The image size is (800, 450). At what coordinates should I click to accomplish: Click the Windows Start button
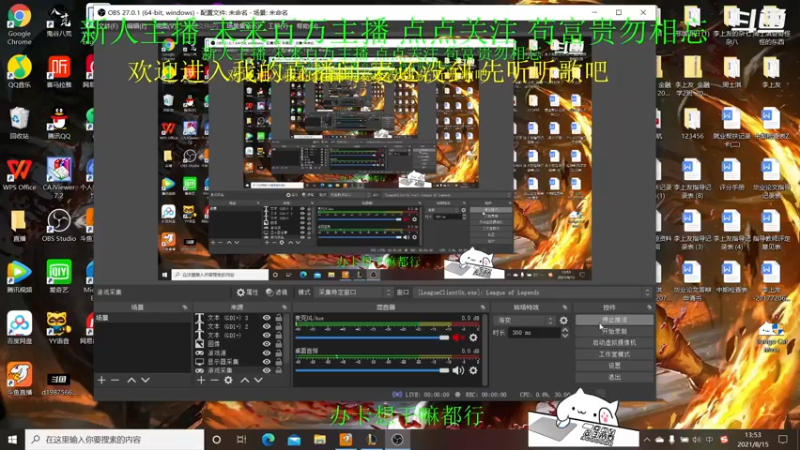coord(12,439)
